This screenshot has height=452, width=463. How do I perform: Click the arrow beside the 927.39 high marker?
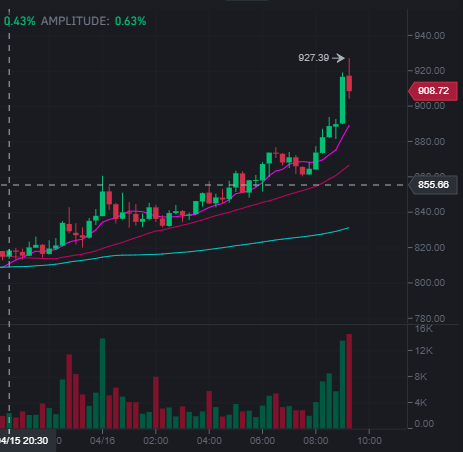339,58
